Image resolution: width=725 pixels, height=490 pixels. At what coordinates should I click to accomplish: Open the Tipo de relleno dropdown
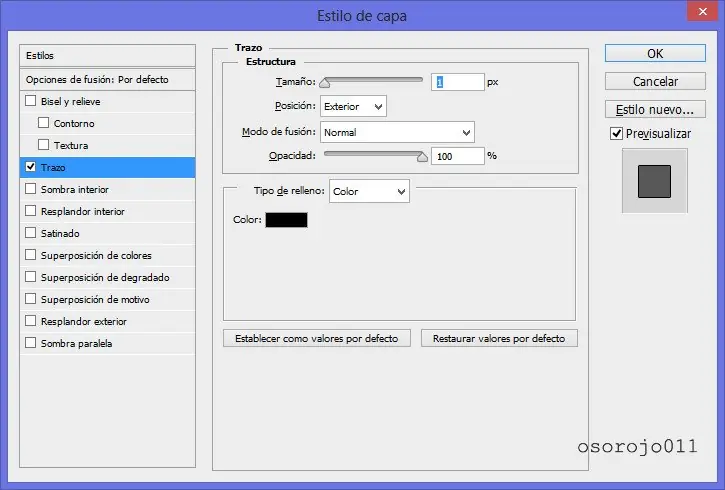(x=369, y=191)
